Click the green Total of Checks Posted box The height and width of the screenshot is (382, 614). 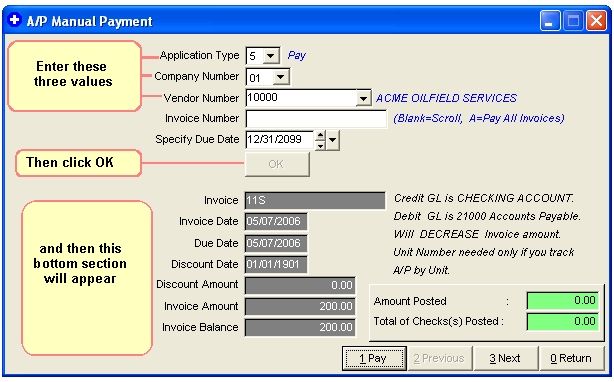pos(563,321)
